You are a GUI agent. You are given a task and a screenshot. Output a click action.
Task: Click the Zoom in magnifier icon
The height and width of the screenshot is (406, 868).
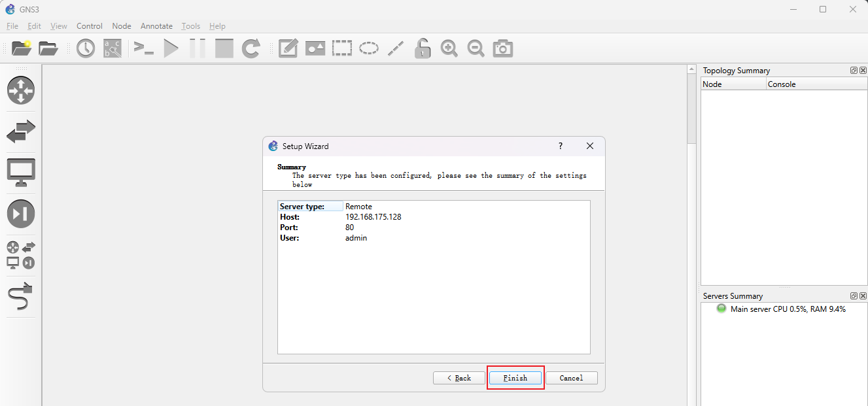coord(449,48)
